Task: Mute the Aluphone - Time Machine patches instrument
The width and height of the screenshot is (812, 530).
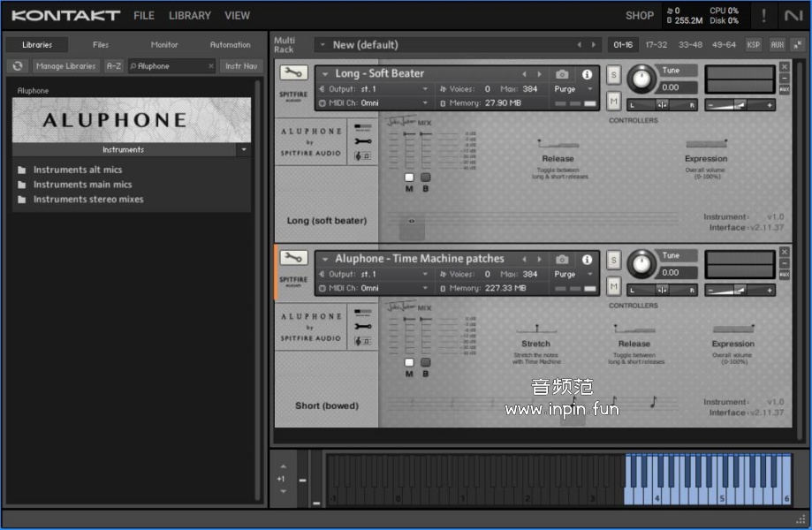Action: point(613,286)
